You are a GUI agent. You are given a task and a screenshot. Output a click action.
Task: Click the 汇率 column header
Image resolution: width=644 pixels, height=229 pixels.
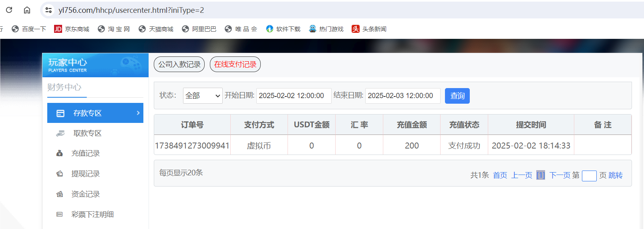pyautogui.click(x=359, y=125)
